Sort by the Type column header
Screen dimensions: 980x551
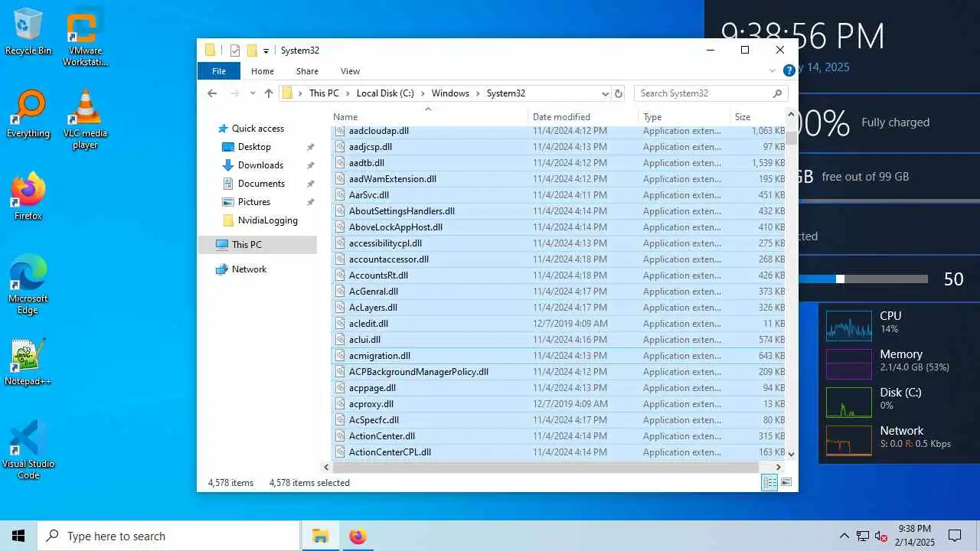point(684,117)
